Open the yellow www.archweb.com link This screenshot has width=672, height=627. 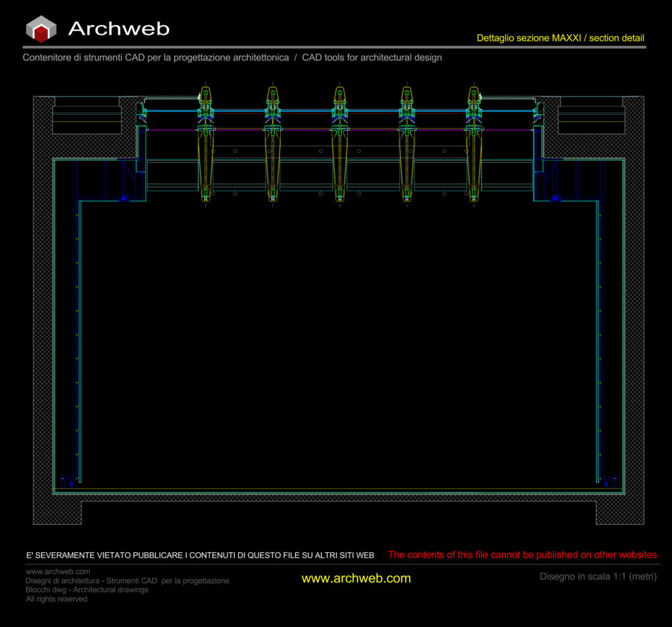click(356, 578)
